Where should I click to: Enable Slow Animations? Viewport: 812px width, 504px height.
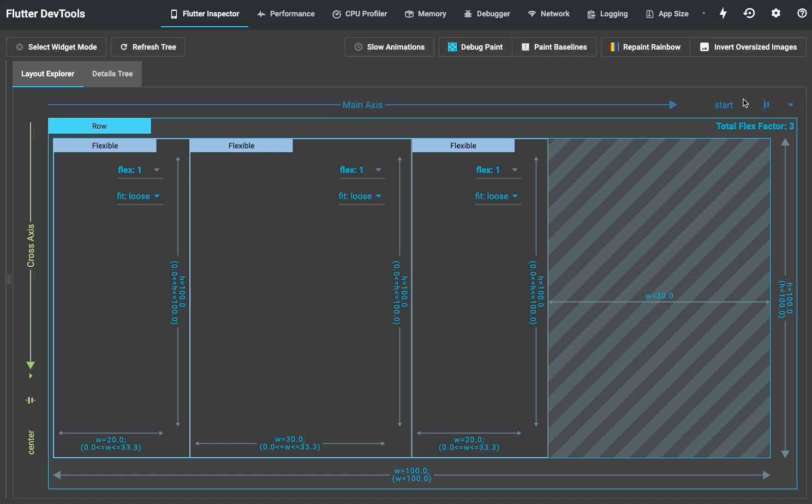[389, 47]
